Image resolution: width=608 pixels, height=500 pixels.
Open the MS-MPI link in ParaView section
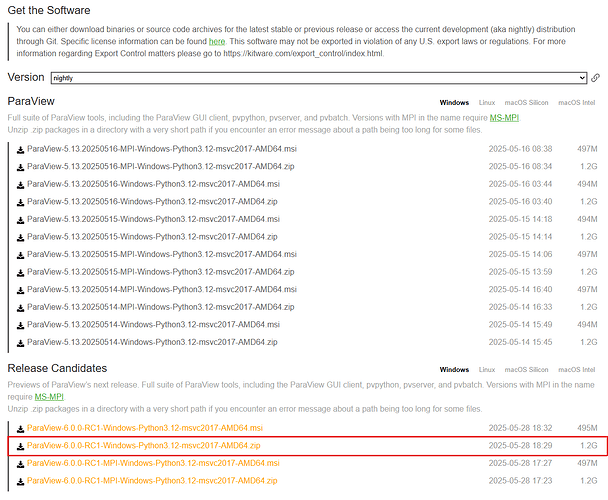pos(504,118)
